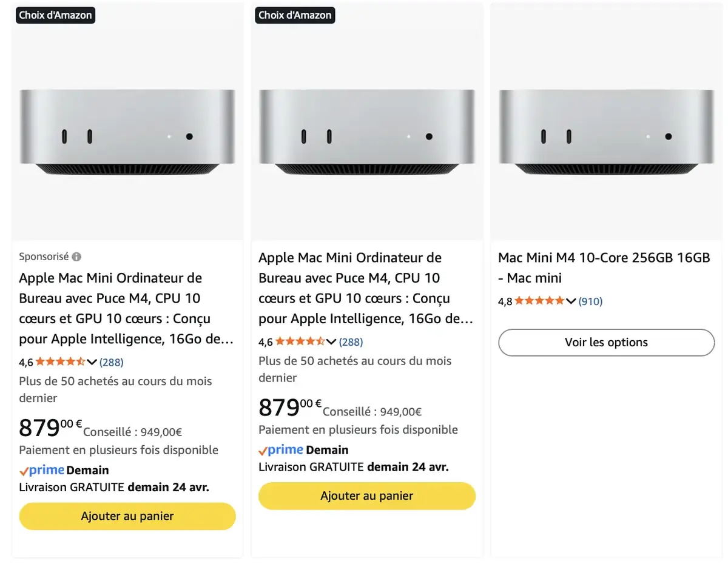Open the (288) reviews link of the first listing
This screenshot has height=564, width=728.
point(112,362)
